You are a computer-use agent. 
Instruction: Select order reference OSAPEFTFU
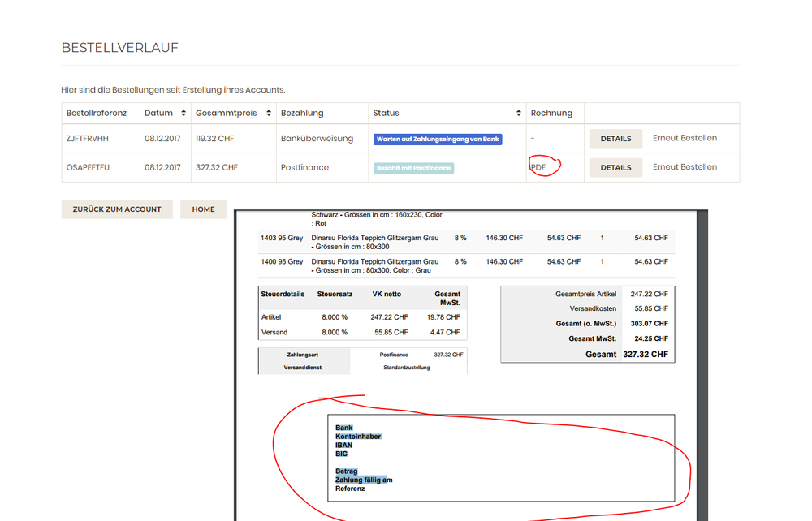tap(88, 168)
